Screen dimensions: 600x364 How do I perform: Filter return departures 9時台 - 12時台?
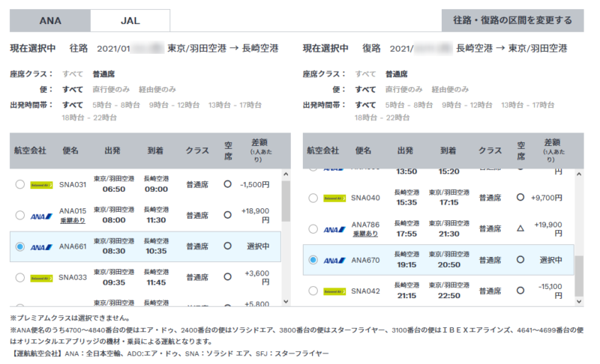coord(466,105)
